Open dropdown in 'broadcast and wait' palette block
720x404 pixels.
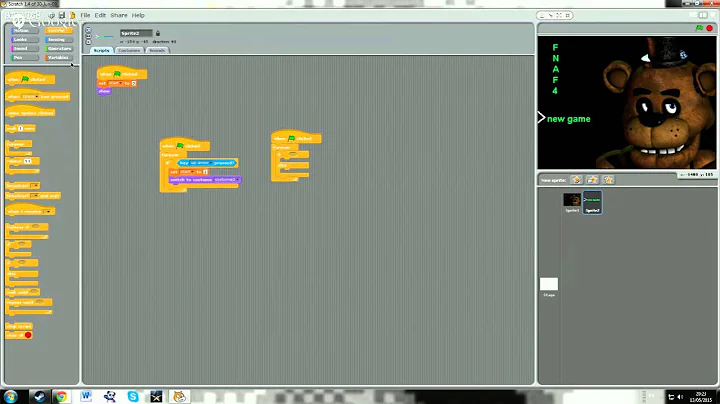pyautogui.click(x=34, y=196)
